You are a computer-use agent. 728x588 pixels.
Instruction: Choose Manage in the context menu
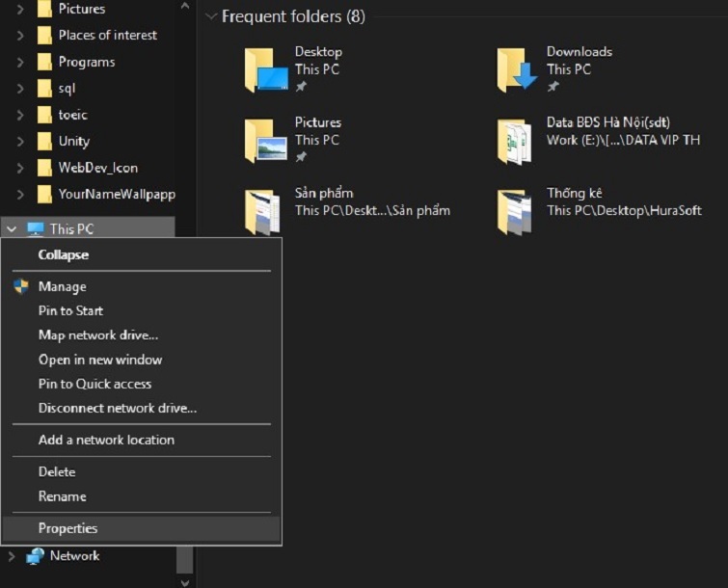tap(62, 286)
